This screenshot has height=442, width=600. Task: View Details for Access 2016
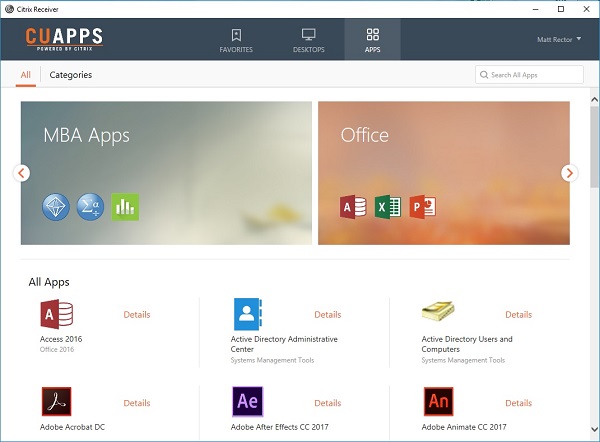(x=137, y=315)
